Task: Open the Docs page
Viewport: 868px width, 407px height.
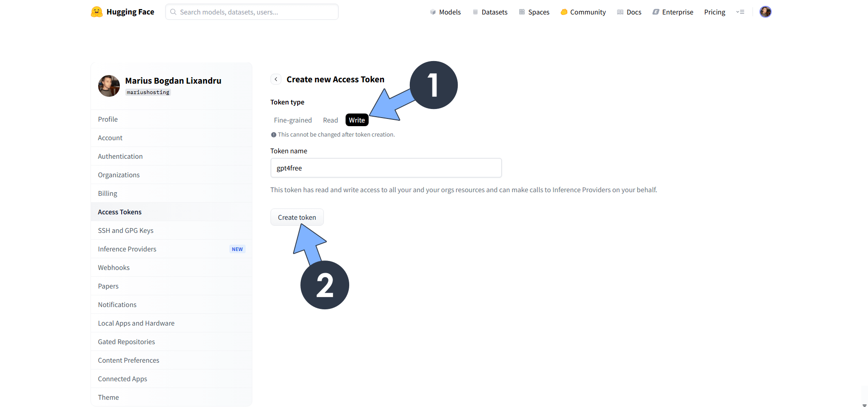Action: [x=629, y=12]
